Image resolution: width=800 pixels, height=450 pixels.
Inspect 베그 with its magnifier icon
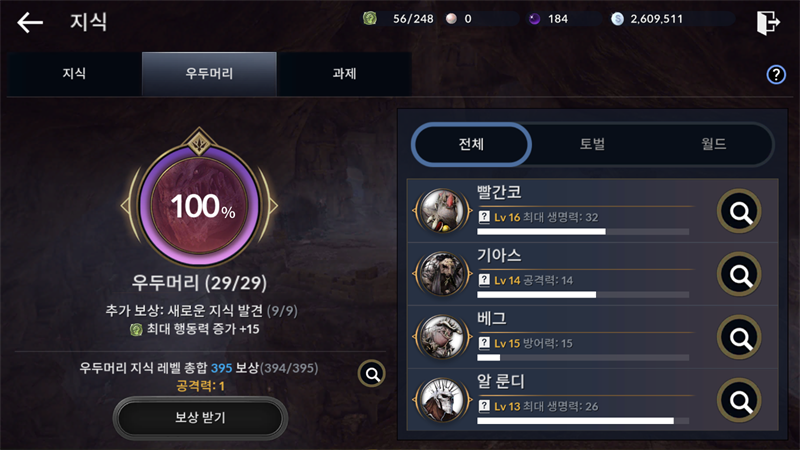739,337
